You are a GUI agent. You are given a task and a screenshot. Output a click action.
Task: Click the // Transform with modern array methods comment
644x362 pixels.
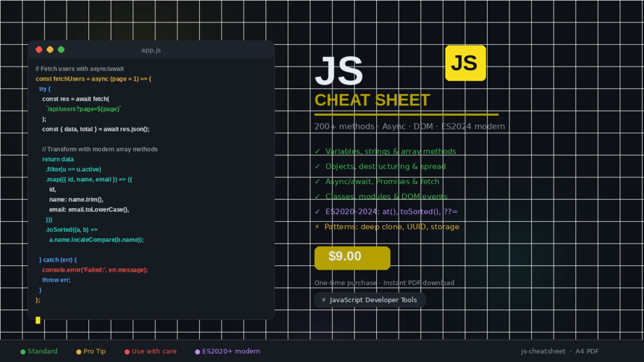coord(100,149)
